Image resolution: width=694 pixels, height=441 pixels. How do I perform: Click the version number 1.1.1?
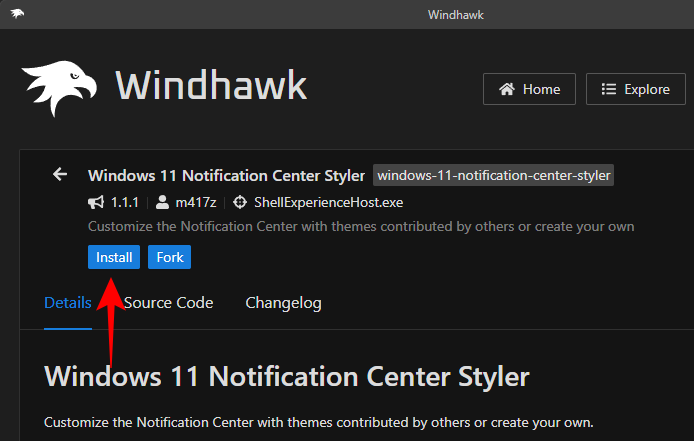tap(126, 202)
